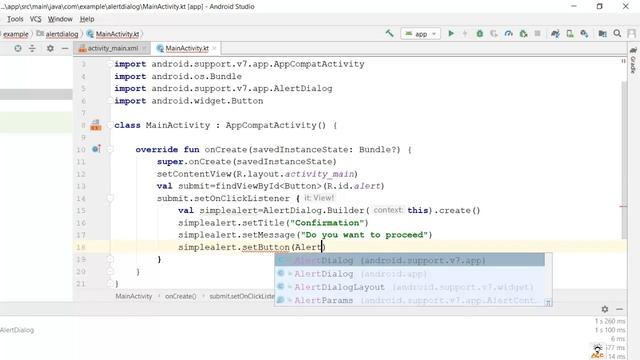Screen dimensions: 640x360
Task: Click the setButton method text on line 18
Action: click(265, 247)
